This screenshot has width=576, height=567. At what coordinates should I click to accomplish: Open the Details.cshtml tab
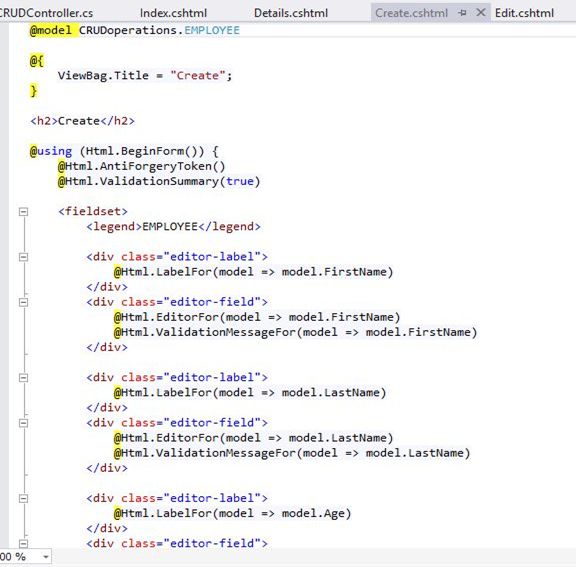tap(291, 13)
